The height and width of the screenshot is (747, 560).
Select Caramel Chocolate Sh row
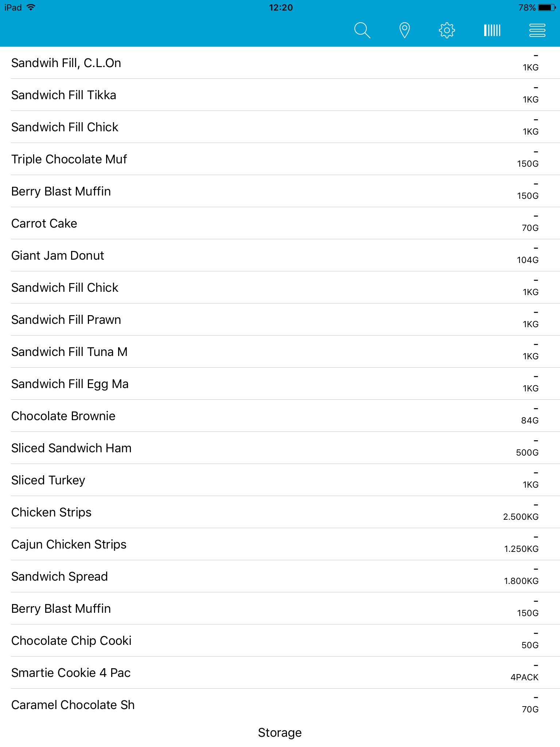[x=73, y=705]
